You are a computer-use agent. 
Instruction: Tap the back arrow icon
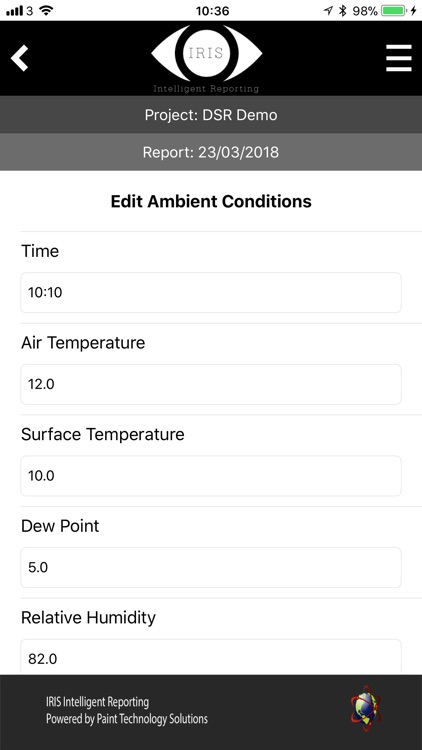(x=20, y=58)
